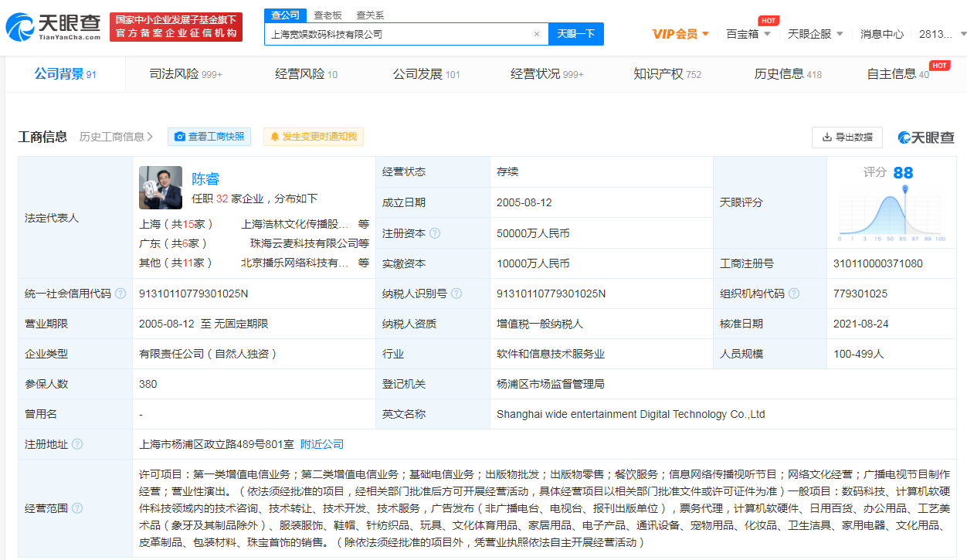Open 消息中心 message center
The image size is (967, 560).
(x=882, y=34)
